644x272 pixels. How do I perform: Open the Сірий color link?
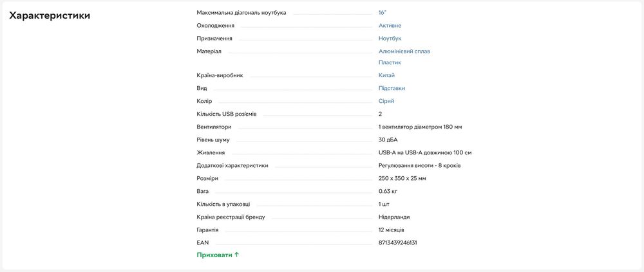click(386, 101)
